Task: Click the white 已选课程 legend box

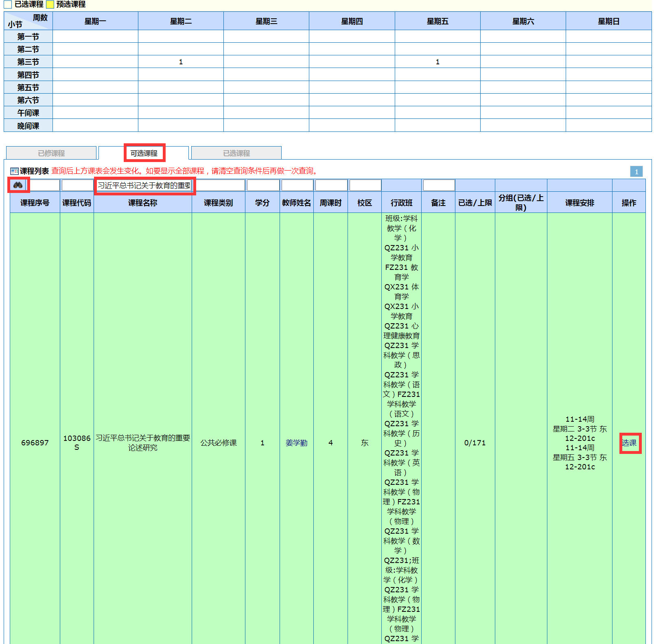Action: click(x=8, y=4)
